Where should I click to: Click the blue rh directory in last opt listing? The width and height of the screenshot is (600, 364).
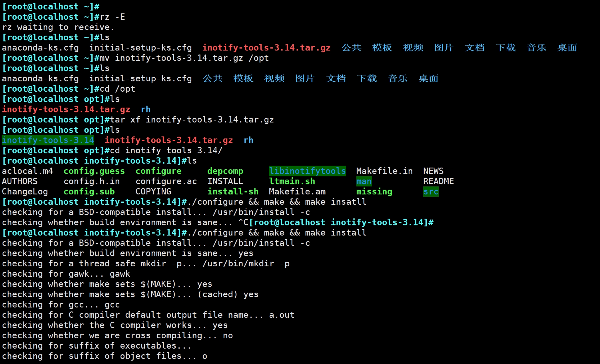(248, 140)
